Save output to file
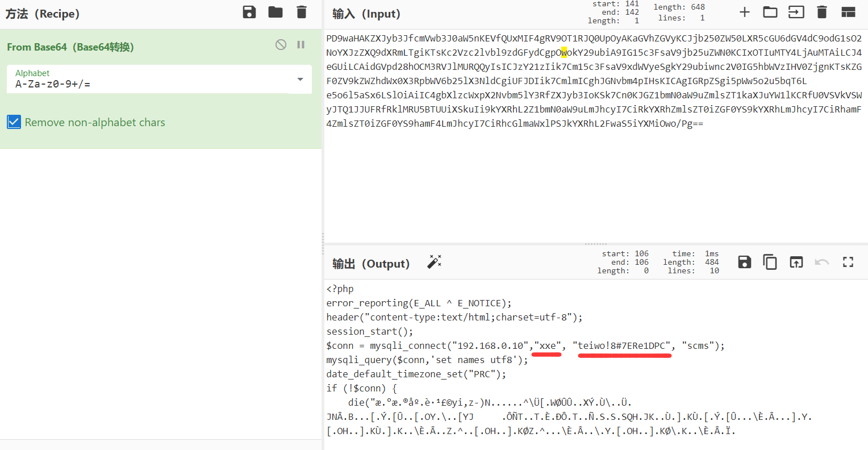This screenshot has width=868, height=450. [745, 262]
